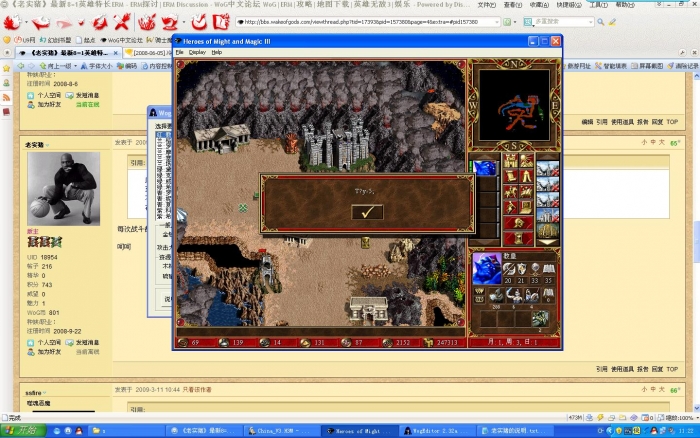Open the sidebar RSS feed icon
This screenshot has width=700, height=438.
6,97
